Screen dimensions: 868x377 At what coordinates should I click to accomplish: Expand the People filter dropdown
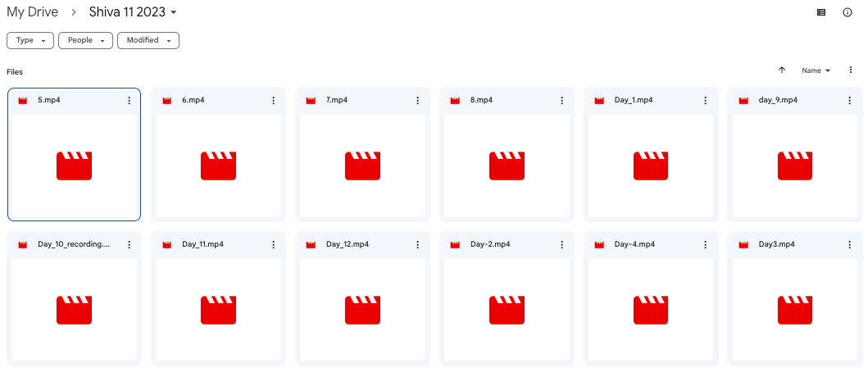coord(85,40)
